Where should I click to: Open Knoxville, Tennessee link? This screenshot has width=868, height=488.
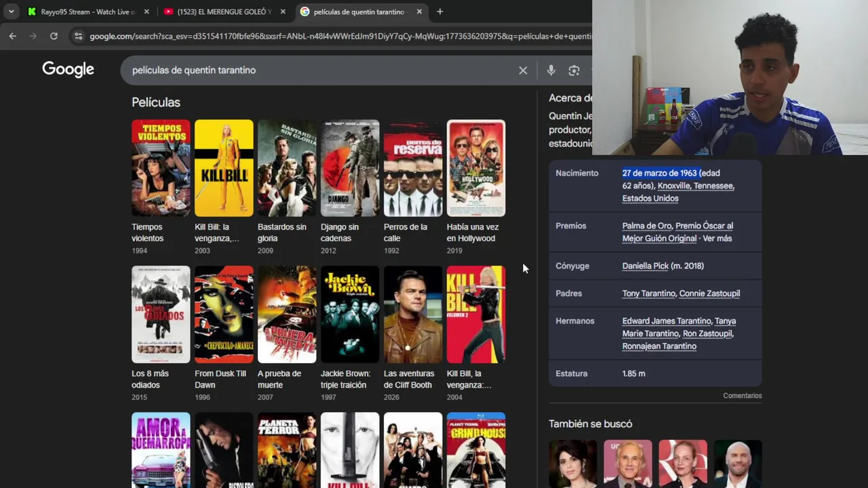[x=696, y=186]
